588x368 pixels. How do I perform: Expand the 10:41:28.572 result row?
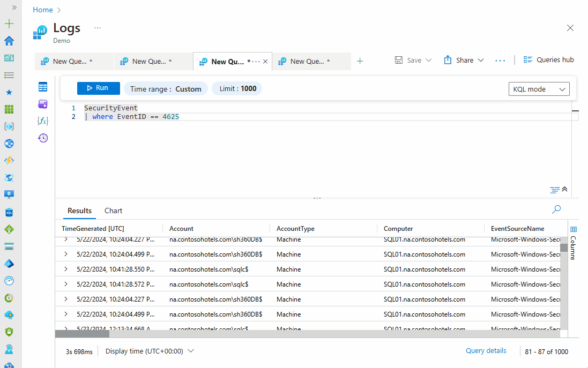coord(66,284)
